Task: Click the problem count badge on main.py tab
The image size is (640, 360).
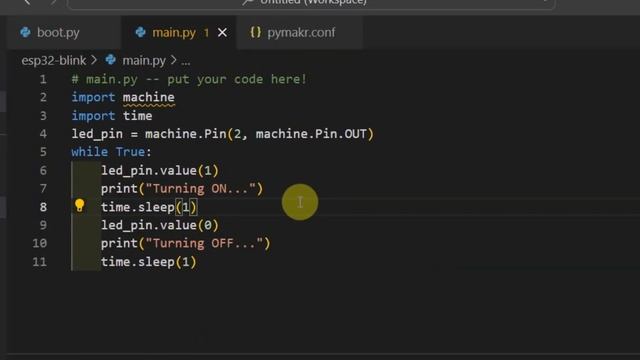Action: pos(207,33)
